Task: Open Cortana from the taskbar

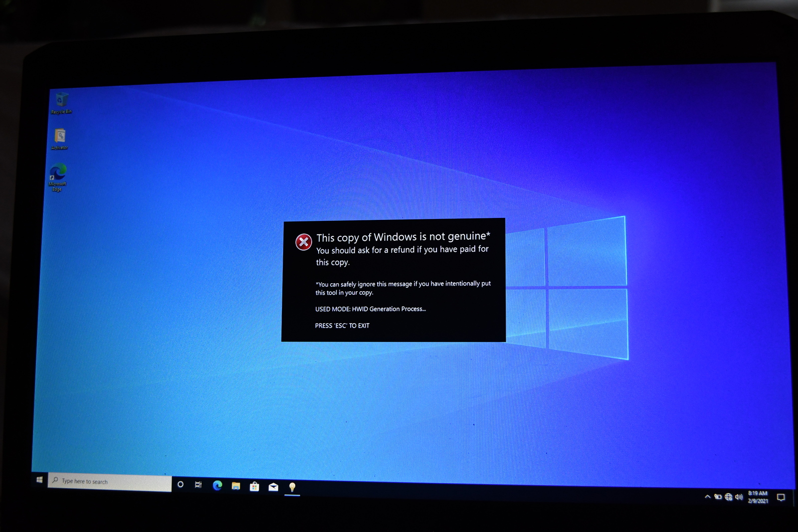Action: [x=181, y=484]
